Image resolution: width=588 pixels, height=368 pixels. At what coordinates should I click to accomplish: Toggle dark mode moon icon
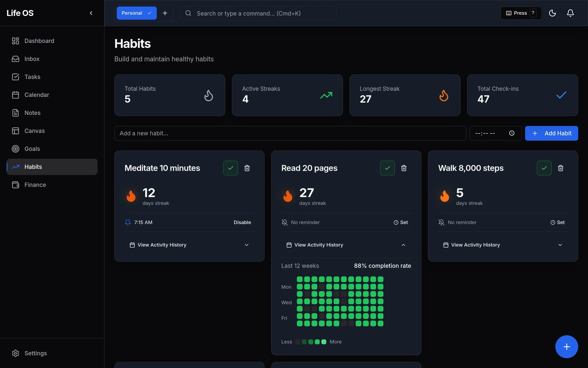coord(552,13)
